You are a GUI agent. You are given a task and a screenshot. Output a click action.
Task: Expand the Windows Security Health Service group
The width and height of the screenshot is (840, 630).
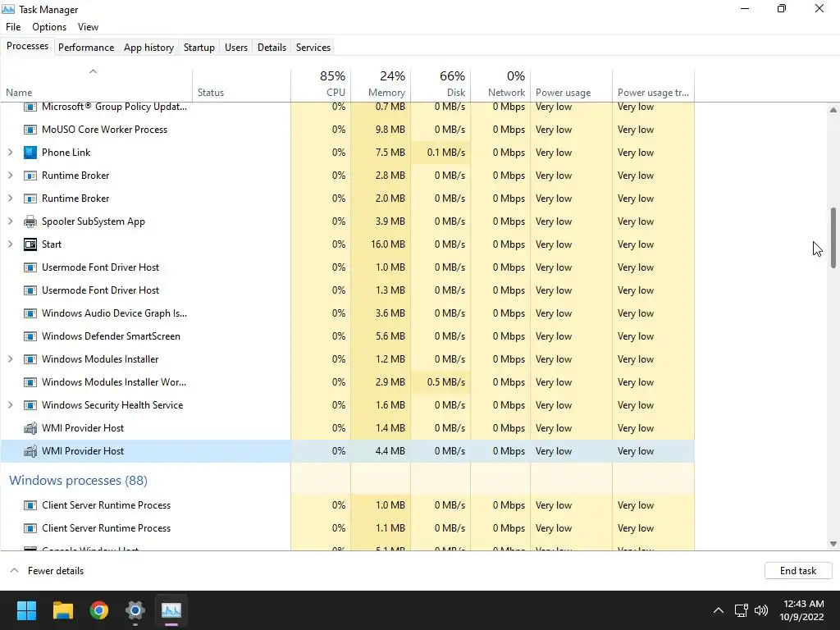[x=10, y=405]
